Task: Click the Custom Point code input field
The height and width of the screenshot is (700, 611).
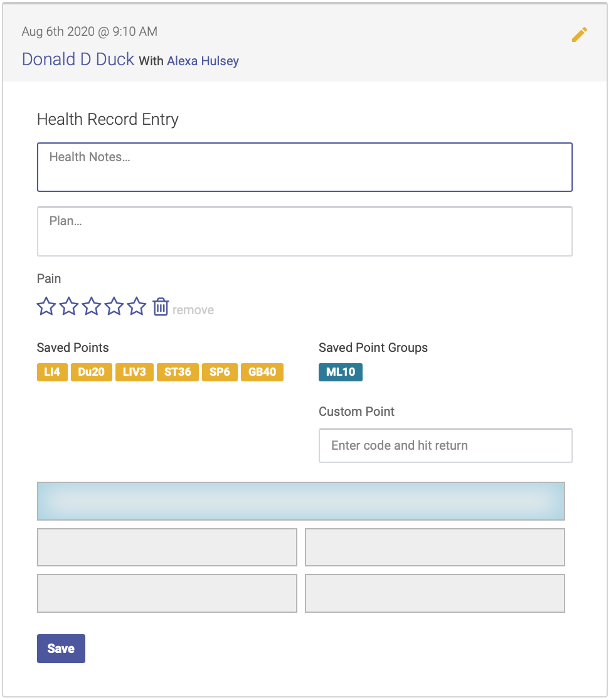Action: click(445, 445)
